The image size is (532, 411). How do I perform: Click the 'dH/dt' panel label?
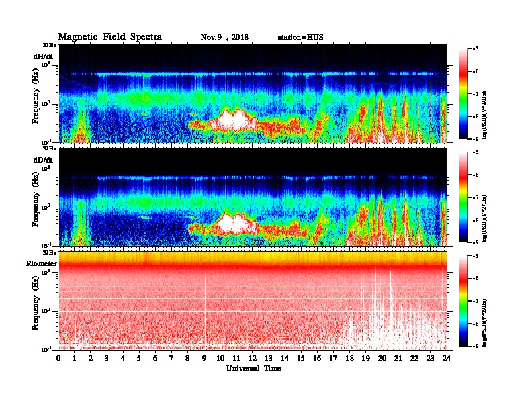click(43, 56)
